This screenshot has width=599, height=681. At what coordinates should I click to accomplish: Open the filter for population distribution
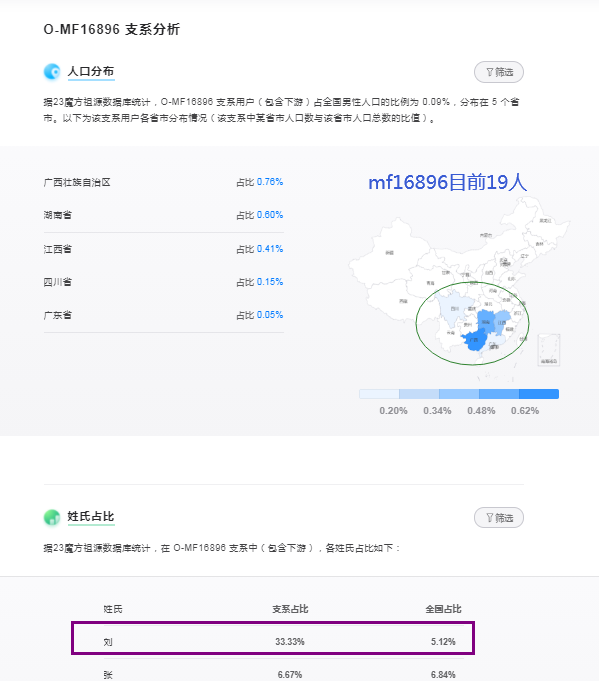tap(499, 72)
